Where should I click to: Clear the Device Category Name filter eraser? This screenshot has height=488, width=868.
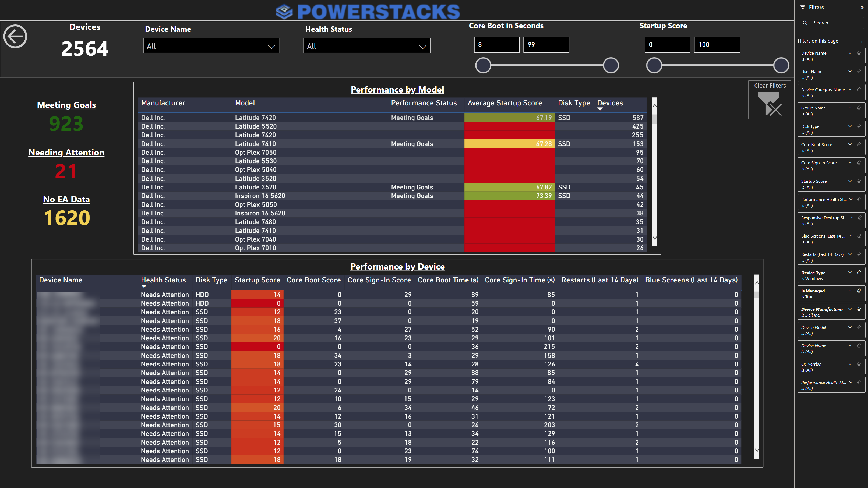859,89
